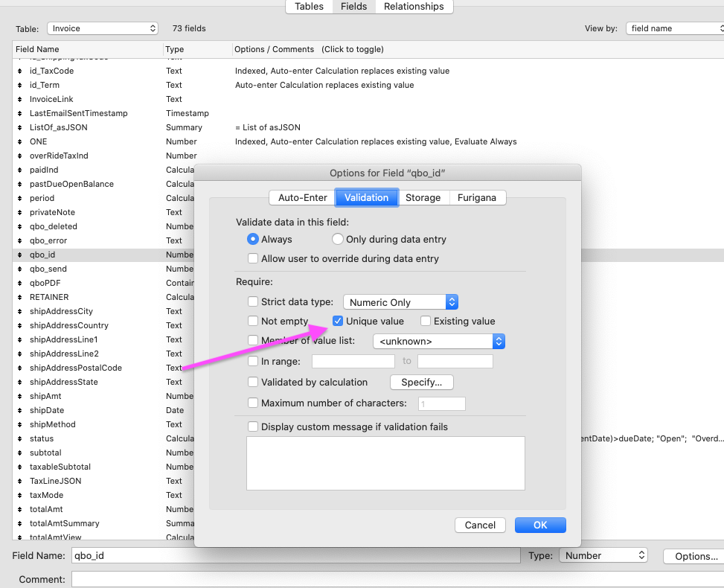Screen dimensions: 724x588
Task: Select the Always validation radio button
Action: point(252,239)
